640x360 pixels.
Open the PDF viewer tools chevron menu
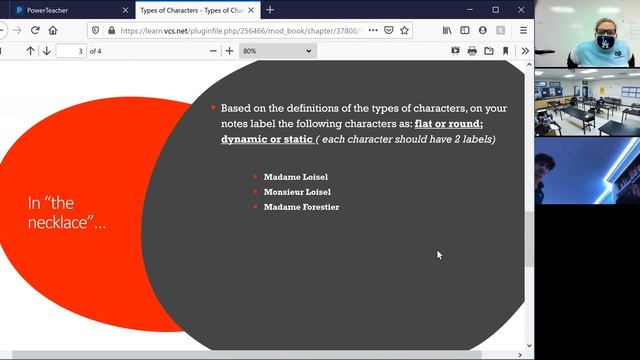(525, 51)
